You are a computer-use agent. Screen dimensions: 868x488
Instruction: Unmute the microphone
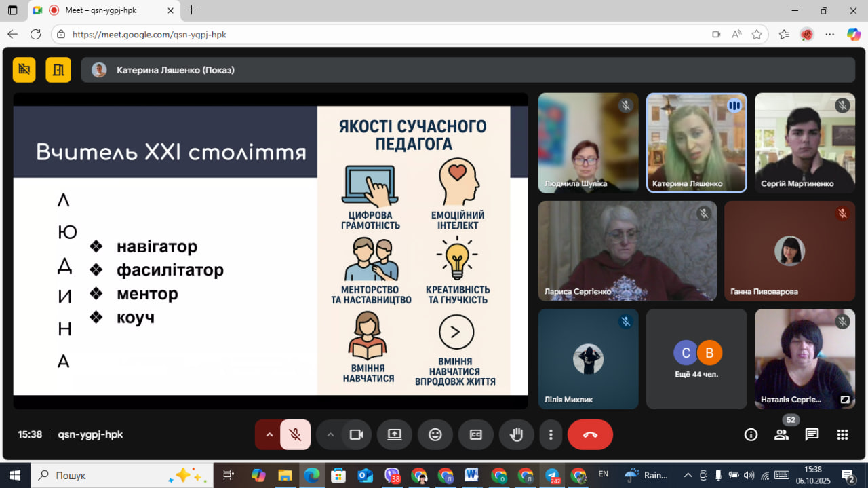pyautogui.click(x=295, y=435)
